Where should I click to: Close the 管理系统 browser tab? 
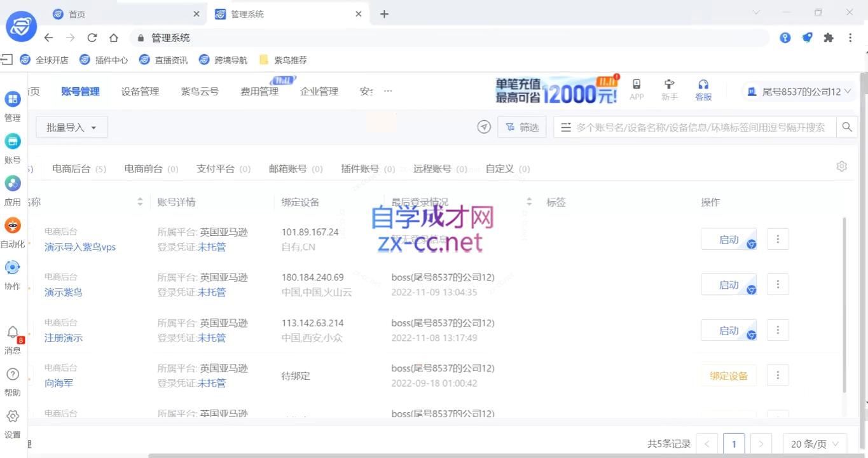coord(359,14)
